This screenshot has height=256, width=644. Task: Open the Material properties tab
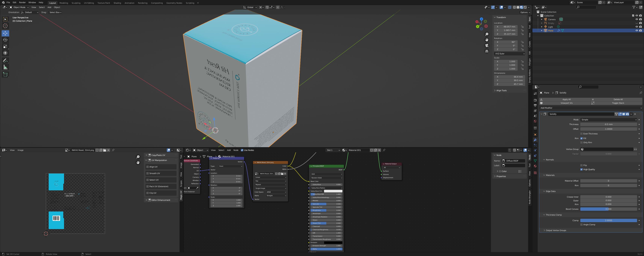(535, 166)
